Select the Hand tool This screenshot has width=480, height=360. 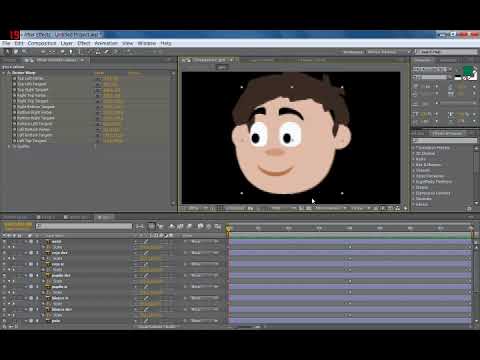pyautogui.click(x=16, y=52)
